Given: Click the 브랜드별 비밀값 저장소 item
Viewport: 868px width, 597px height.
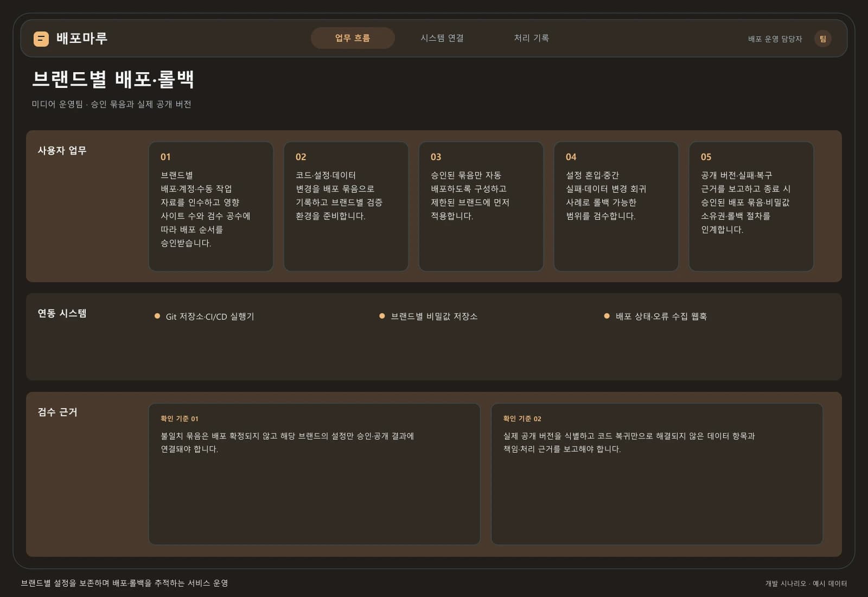Looking at the screenshot, I should [434, 316].
